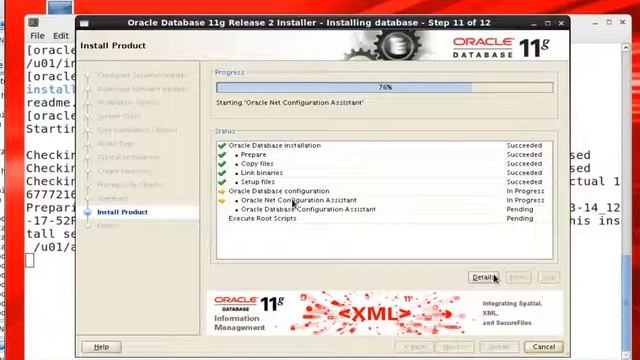
Task: Click Cancel to abort installation
Action: point(544,347)
